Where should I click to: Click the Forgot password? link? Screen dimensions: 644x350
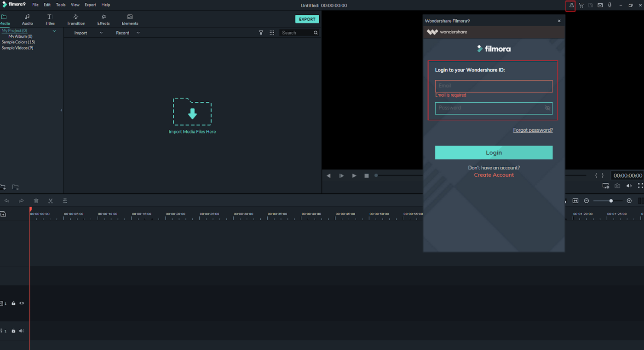click(x=533, y=130)
